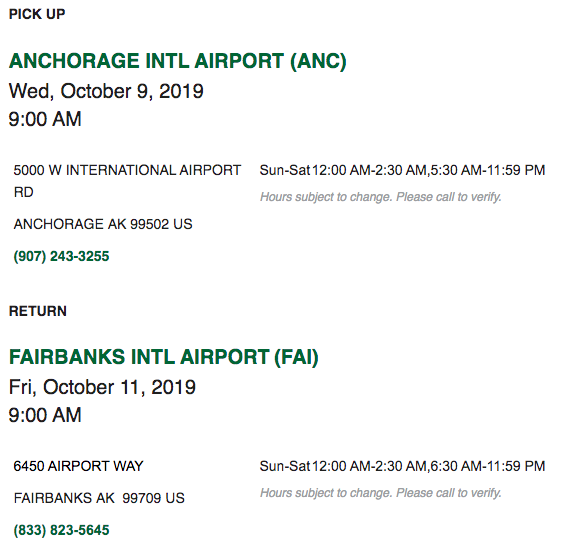Select the 6450 Airport Way address line
Image resolution: width=567 pixels, height=550 pixels.
click(x=78, y=466)
